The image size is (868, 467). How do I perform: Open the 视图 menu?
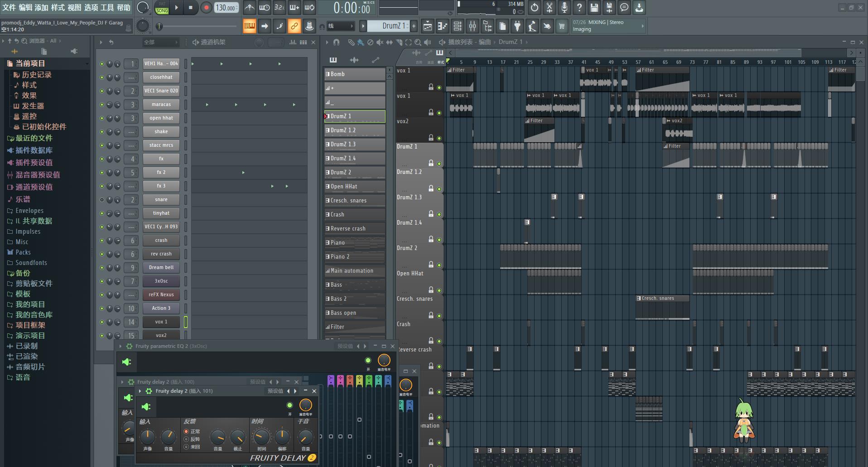tap(74, 7)
